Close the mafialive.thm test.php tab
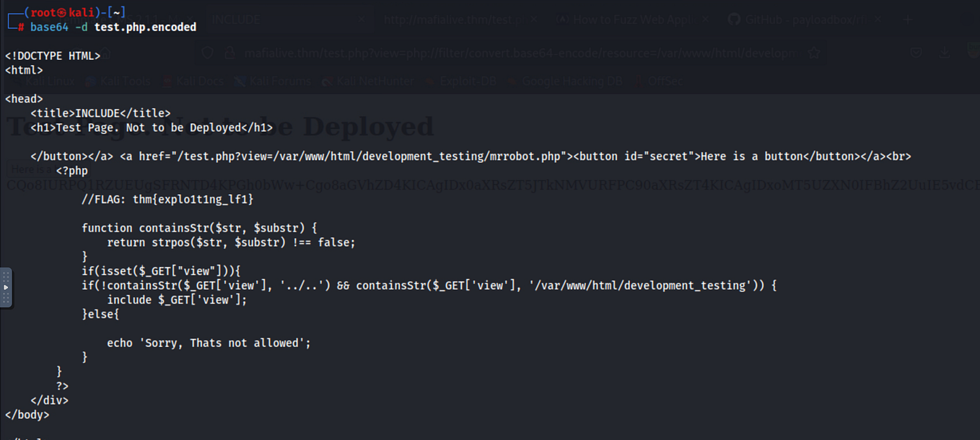Screen dimensions: 980x440 (534, 19)
